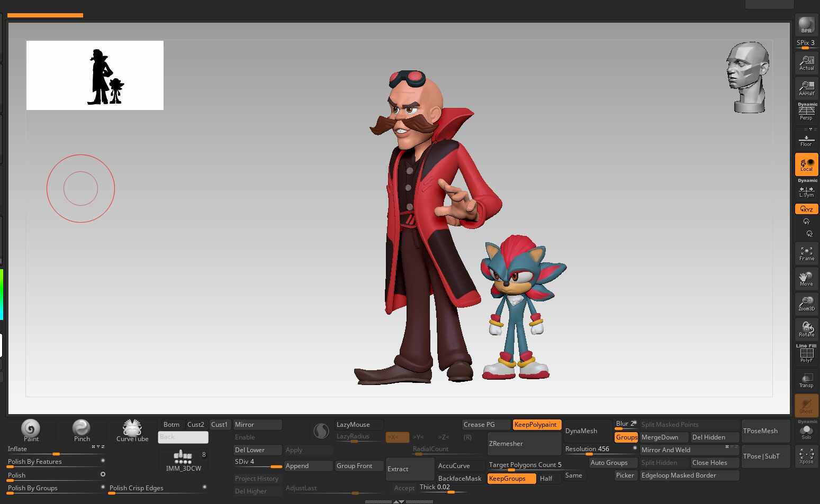Toggle L.Sym local symmetry
Image resolution: width=820 pixels, height=504 pixels.
pos(806,190)
